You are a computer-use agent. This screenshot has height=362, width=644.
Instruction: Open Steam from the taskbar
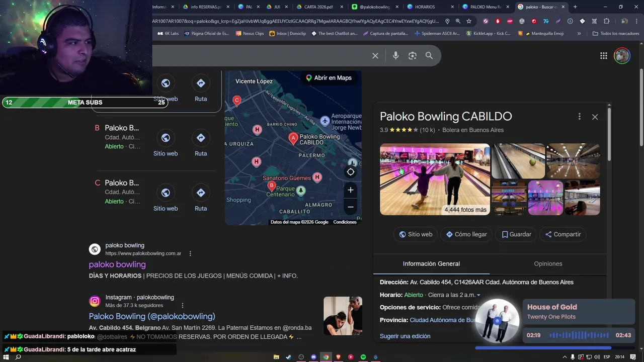pyautogui.click(x=289, y=357)
